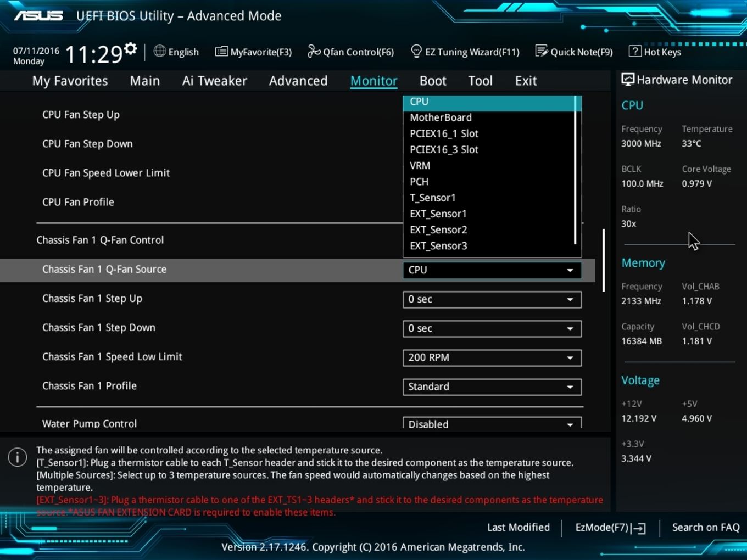This screenshot has height=560, width=747.
Task: Click the Last Modified button
Action: (519, 528)
